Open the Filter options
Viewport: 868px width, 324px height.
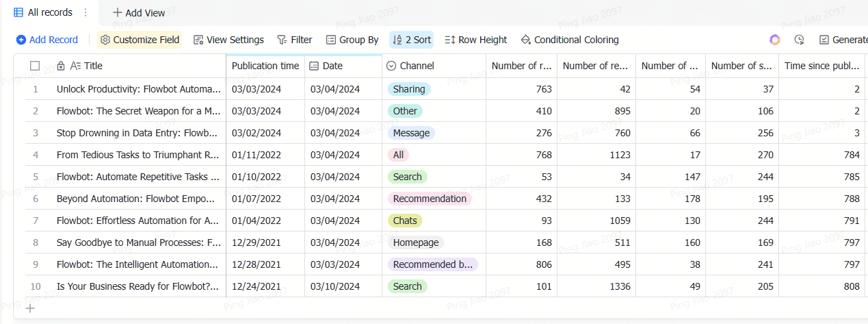[x=295, y=40]
